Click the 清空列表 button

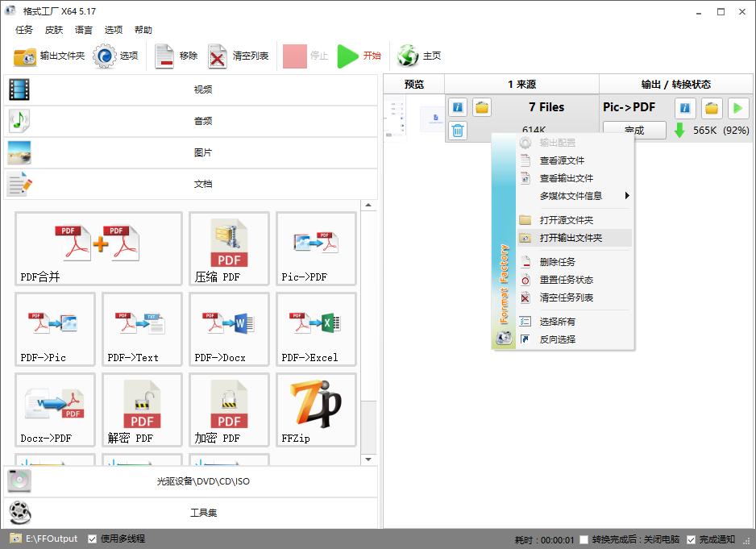[x=239, y=56]
